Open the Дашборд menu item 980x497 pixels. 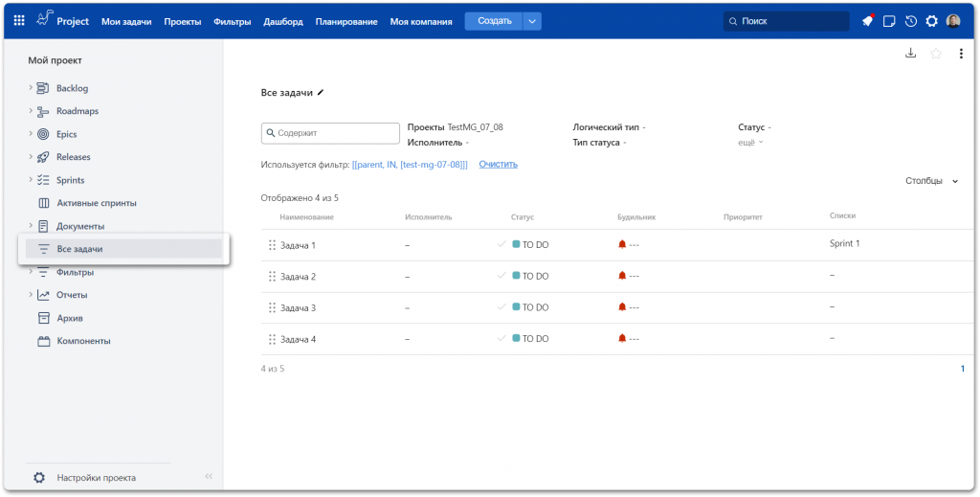(283, 21)
